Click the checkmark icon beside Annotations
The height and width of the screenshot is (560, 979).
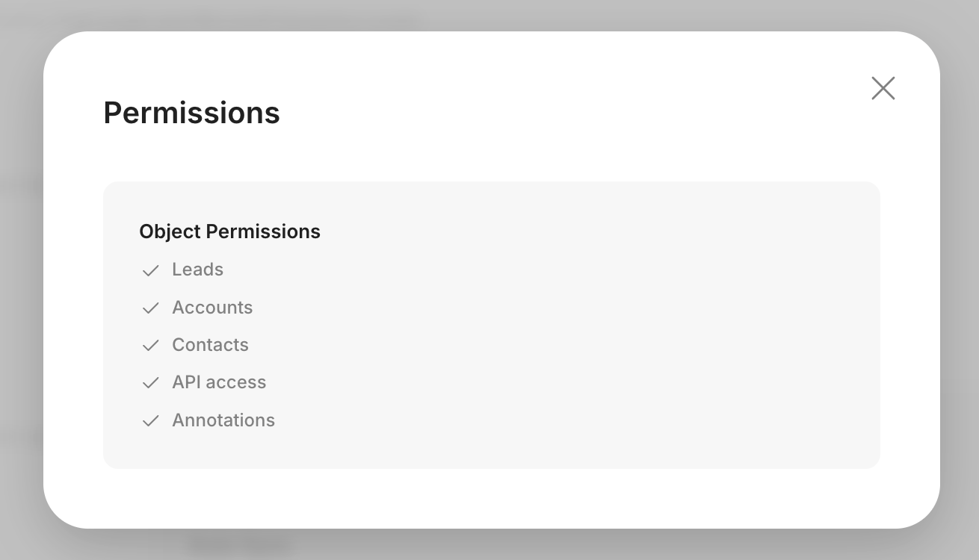(x=151, y=420)
